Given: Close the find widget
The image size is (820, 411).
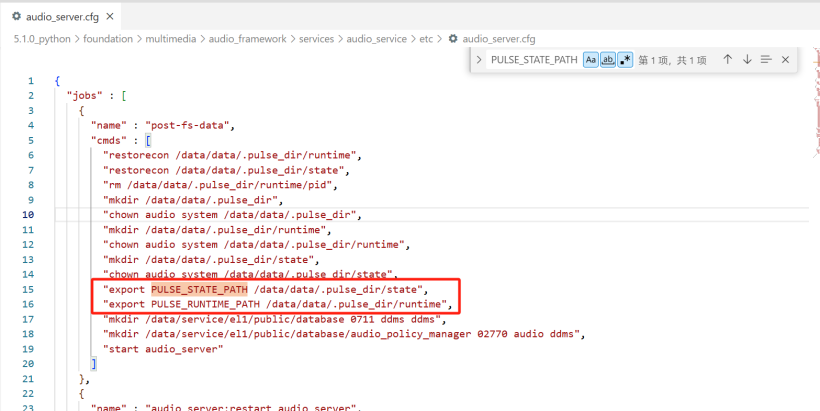Looking at the screenshot, I should click(785, 60).
